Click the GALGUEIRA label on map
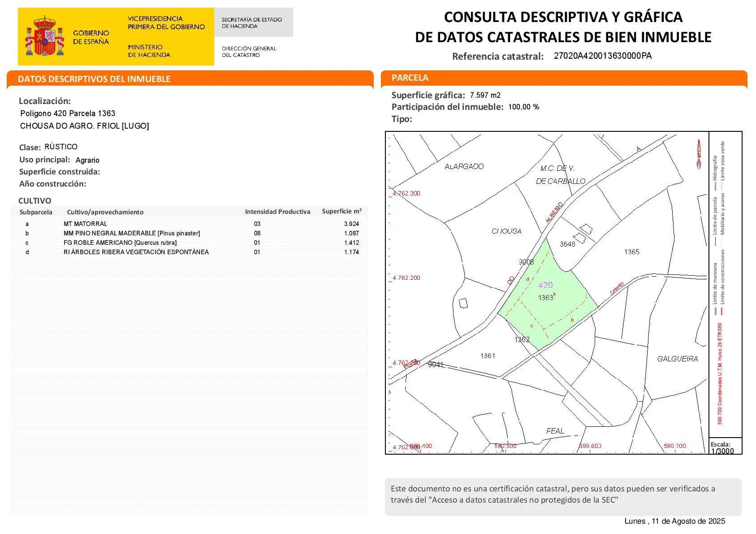 coord(678,359)
